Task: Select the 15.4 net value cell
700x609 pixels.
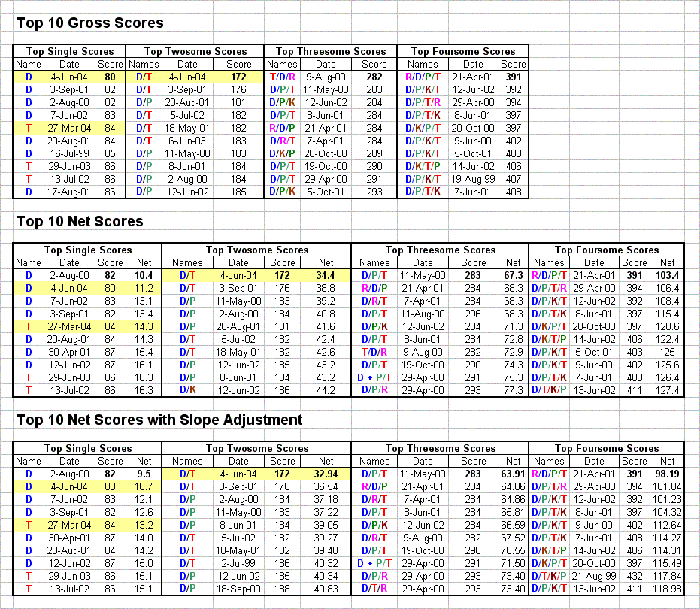Action: point(144,353)
